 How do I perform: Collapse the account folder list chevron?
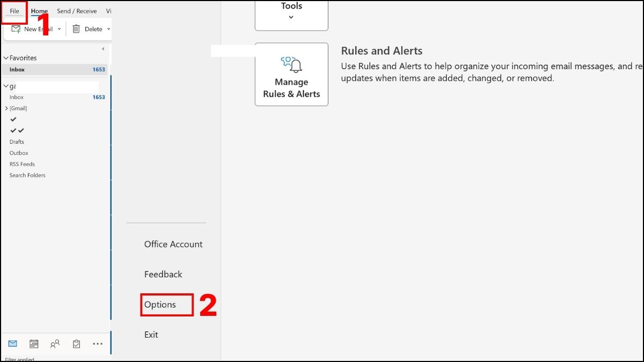6,86
